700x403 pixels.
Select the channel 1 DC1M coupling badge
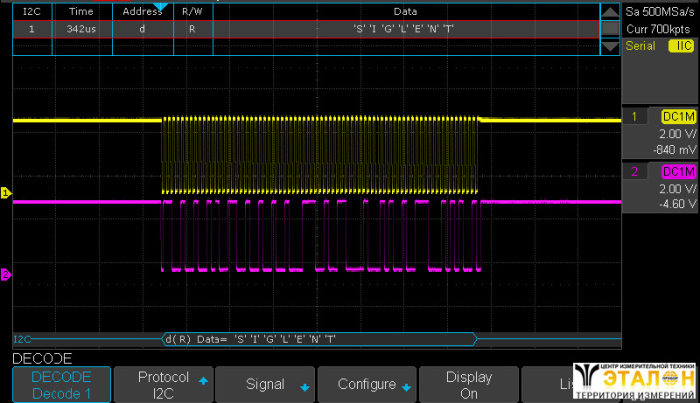point(678,118)
